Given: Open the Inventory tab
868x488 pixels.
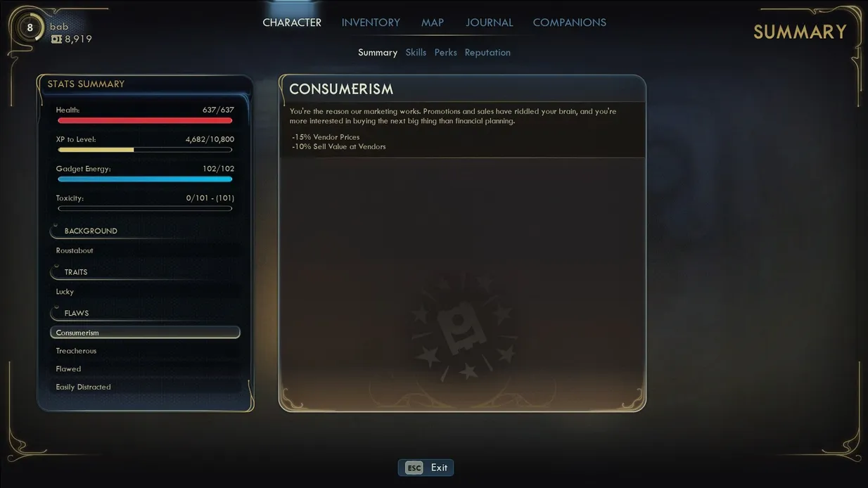Looking at the screenshot, I should click(x=371, y=23).
